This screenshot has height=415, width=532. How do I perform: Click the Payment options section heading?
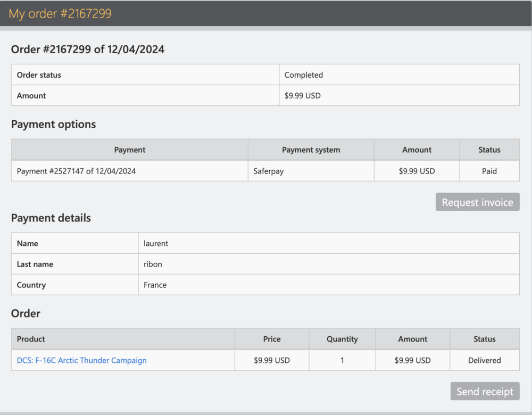pos(54,124)
